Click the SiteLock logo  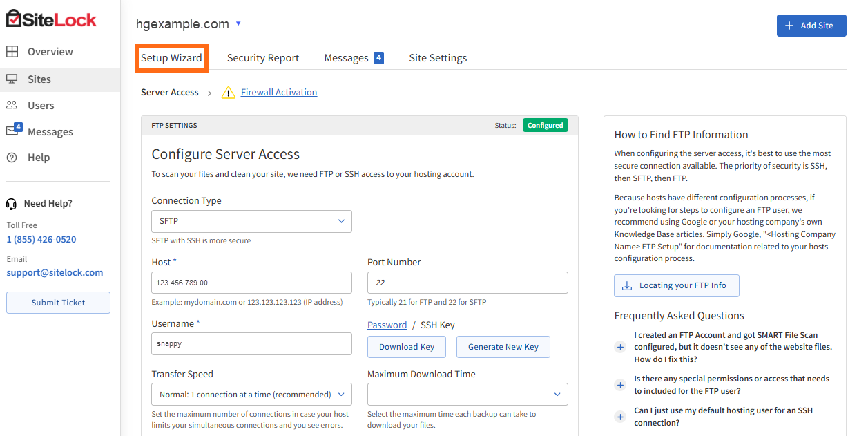[x=52, y=19]
